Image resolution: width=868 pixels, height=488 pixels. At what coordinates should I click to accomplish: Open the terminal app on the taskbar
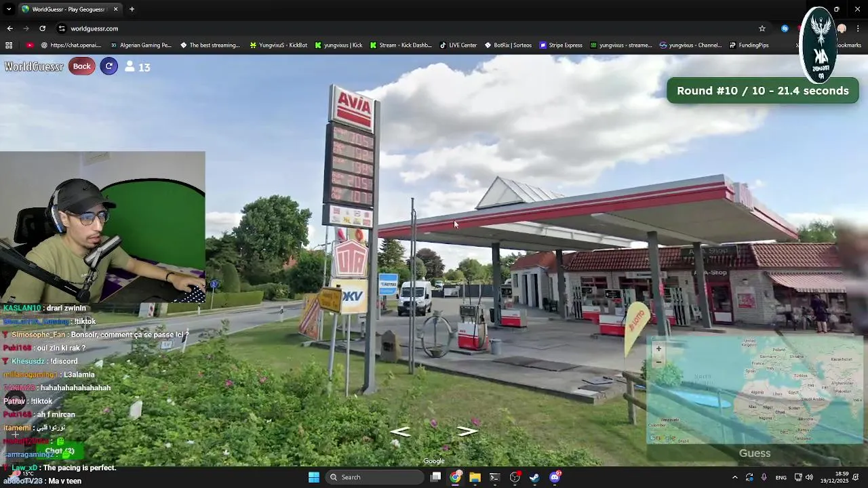point(494,477)
